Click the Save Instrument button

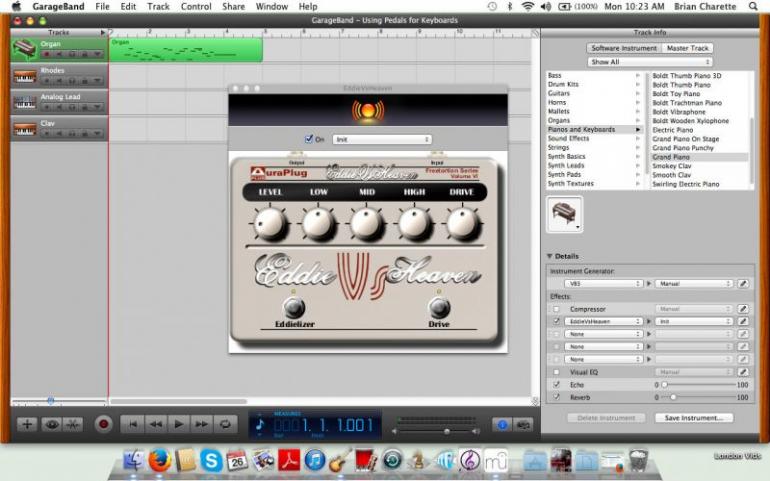694,418
